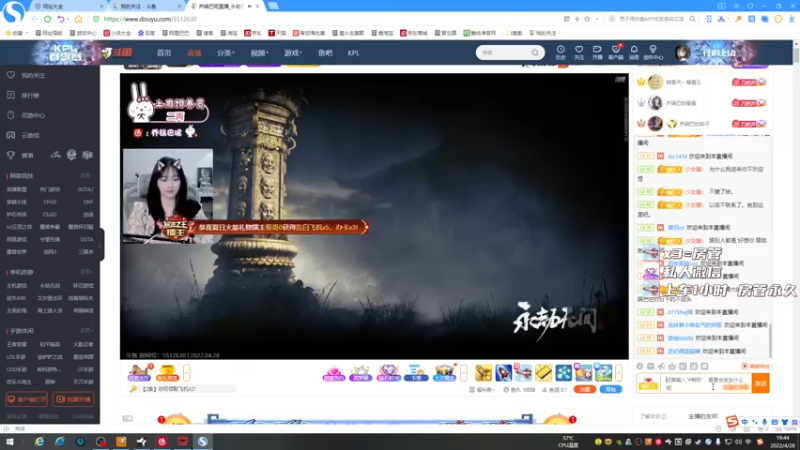
Task: Open the top-ranked fan's crowned avatar
Action: [655, 82]
